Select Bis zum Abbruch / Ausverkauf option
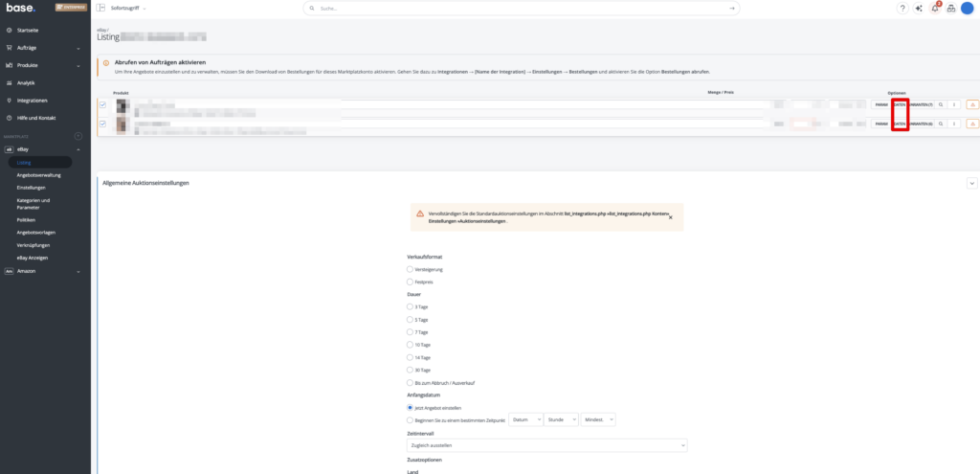This screenshot has height=474, width=980. point(410,382)
